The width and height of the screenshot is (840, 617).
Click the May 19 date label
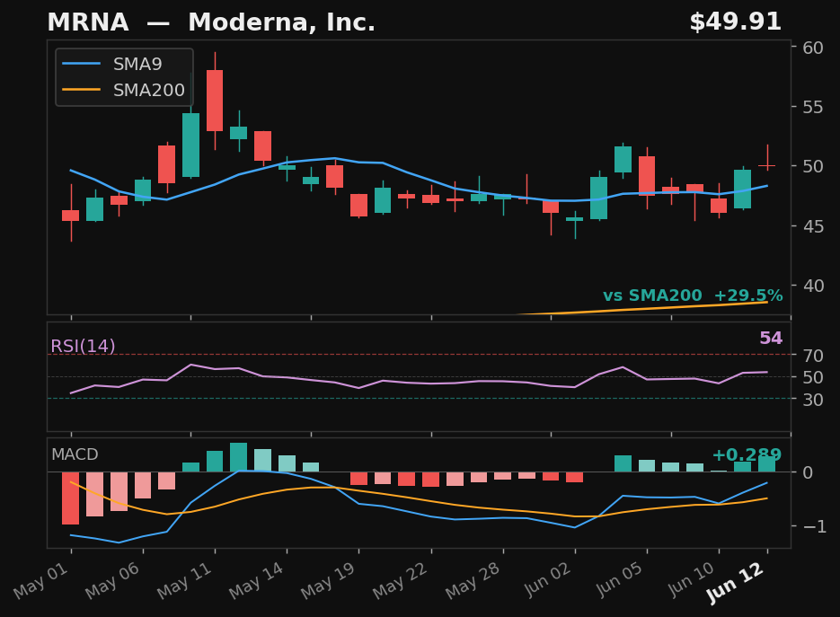[x=329, y=580]
